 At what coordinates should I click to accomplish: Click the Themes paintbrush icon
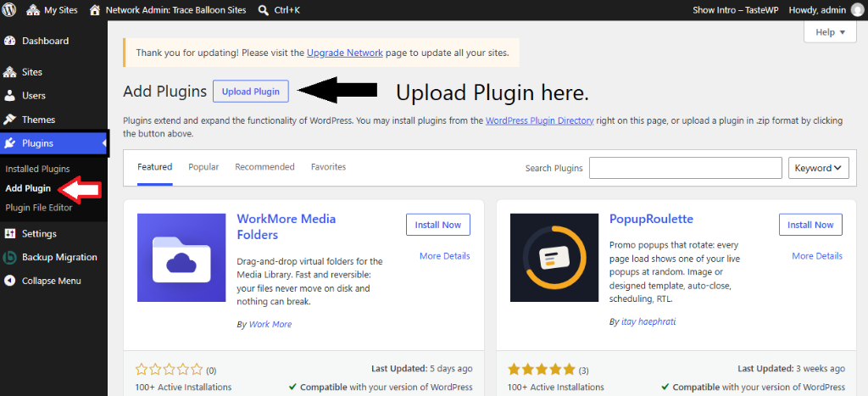(9, 120)
